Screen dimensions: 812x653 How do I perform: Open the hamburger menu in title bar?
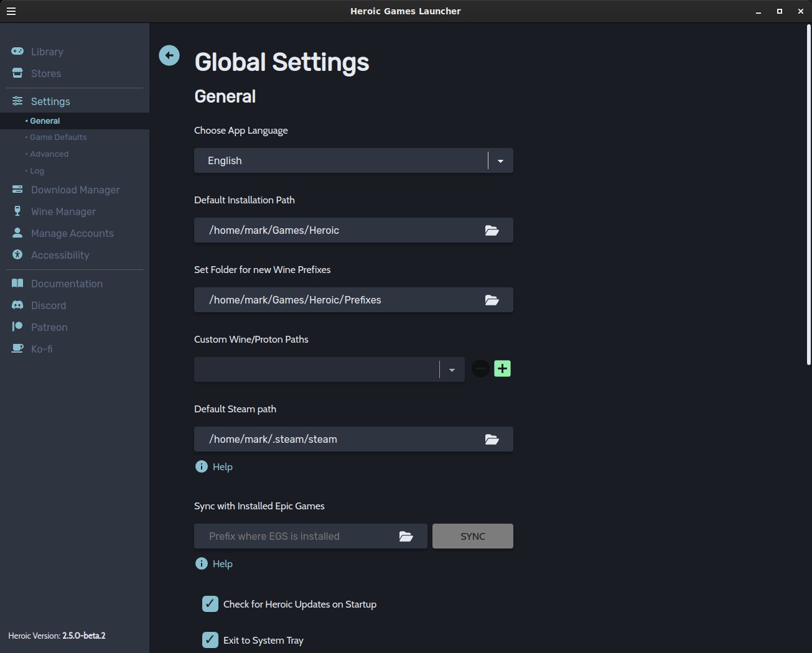[x=11, y=11]
